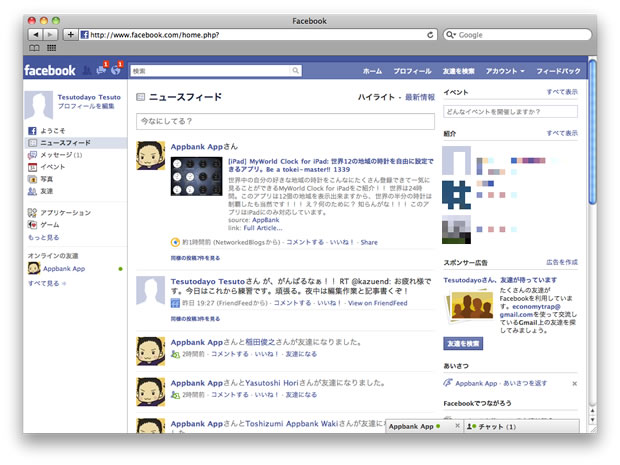The width and height of the screenshot is (620, 465).
Task: Open アプリケーション in the sidebar
Action: tap(59, 213)
